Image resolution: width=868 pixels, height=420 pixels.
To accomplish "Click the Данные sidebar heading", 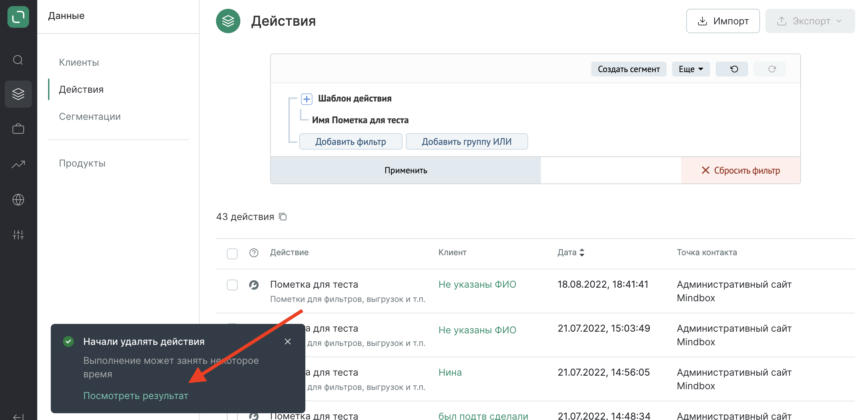I will pos(66,16).
